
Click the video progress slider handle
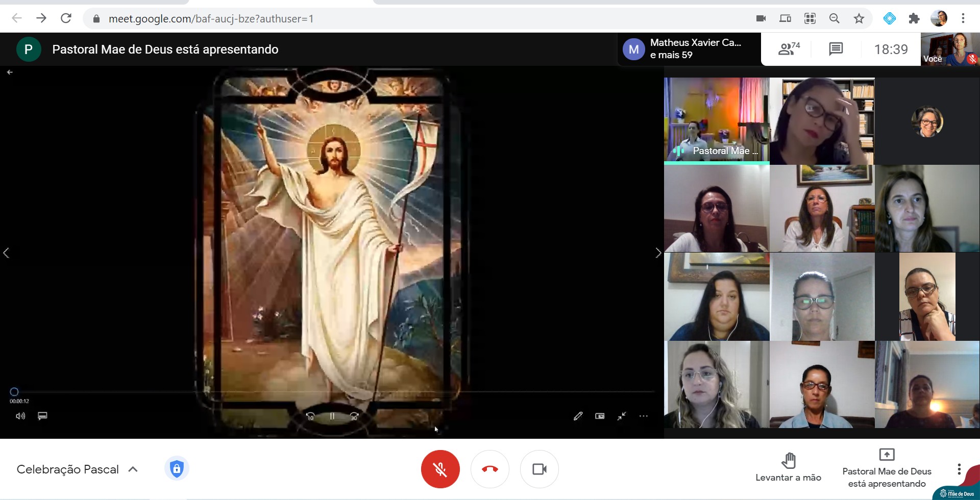pos(14,392)
